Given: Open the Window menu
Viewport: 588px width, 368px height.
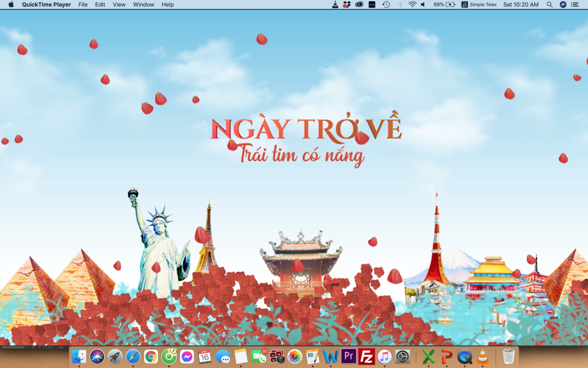Looking at the screenshot, I should point(144,5).
